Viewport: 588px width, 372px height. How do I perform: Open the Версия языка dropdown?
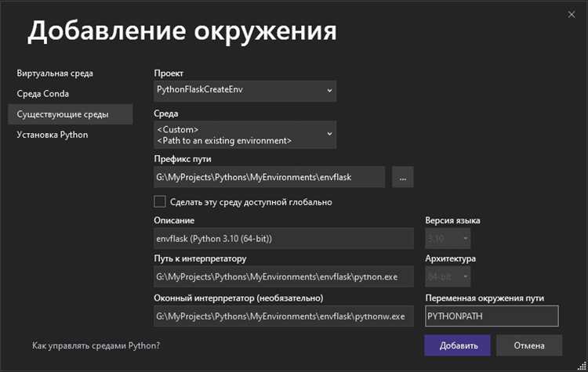pos(448,239)
